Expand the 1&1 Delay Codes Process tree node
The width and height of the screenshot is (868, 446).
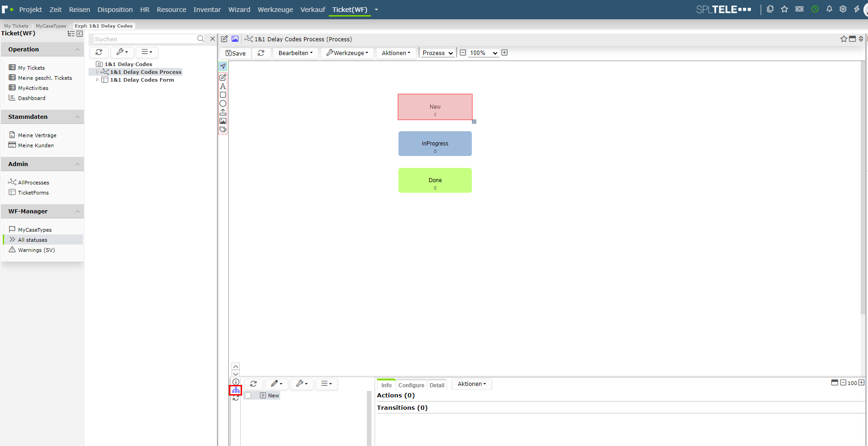pos(97,72)
